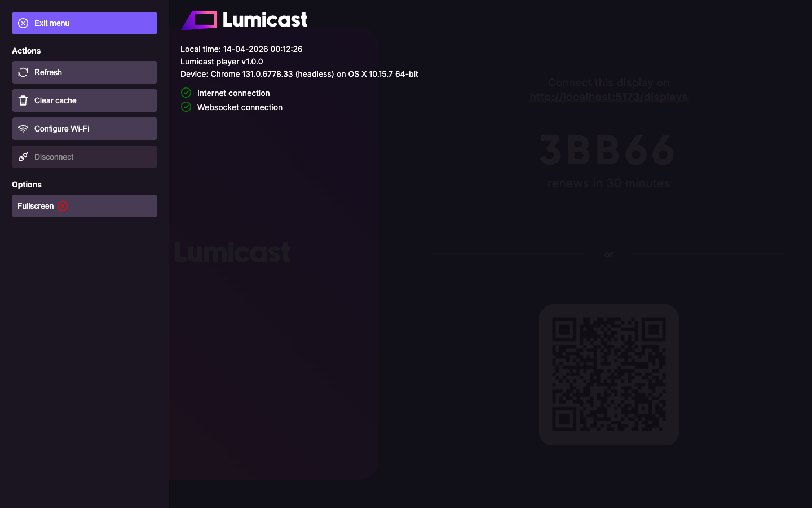Click the Clear cache trash icon

click(23, 100)
